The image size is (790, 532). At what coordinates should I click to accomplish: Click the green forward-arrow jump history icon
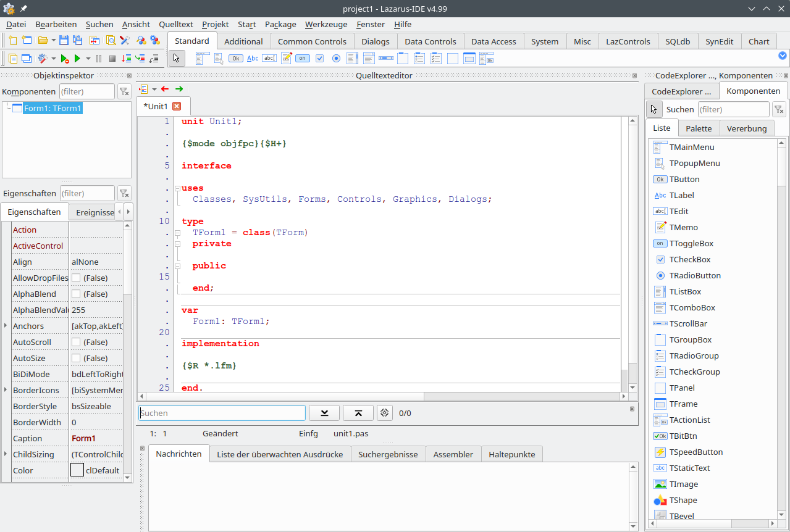(179, 89)
